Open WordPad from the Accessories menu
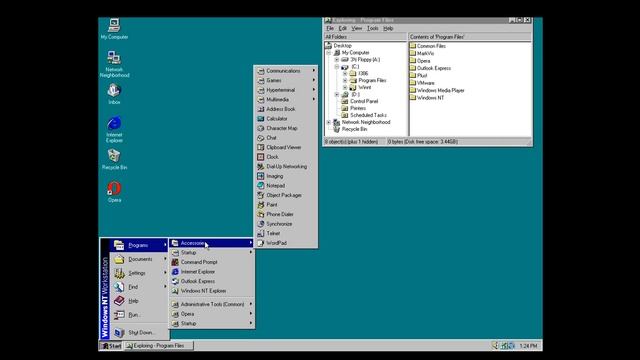The image size is (640, 360). 285,243
